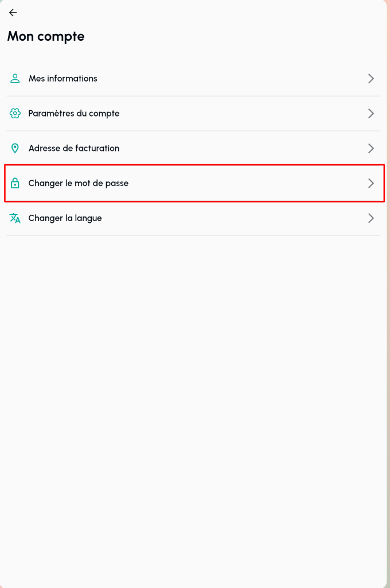The height and width of the screenshot is (588, 390).
Task: Click the word "langue" in the last row
Action: 87,218
